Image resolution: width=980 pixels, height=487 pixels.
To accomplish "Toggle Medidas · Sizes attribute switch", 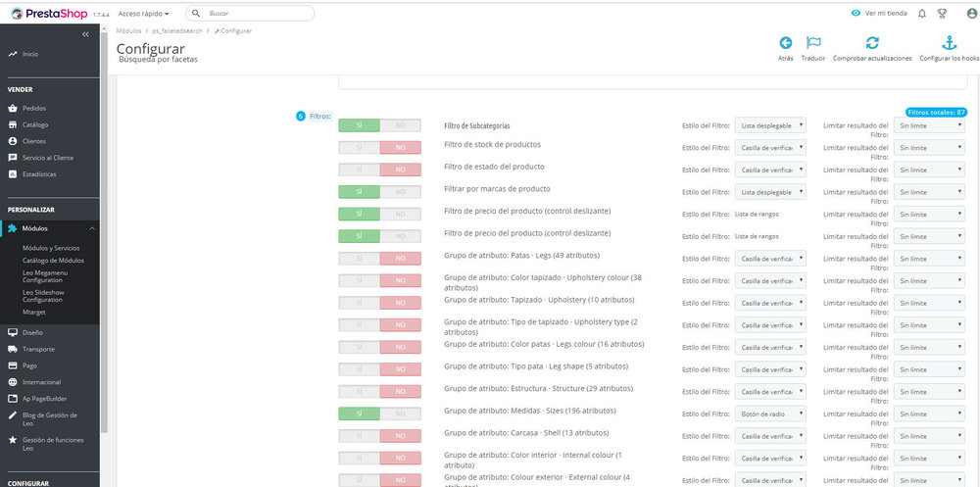I will tap(380, 414).
